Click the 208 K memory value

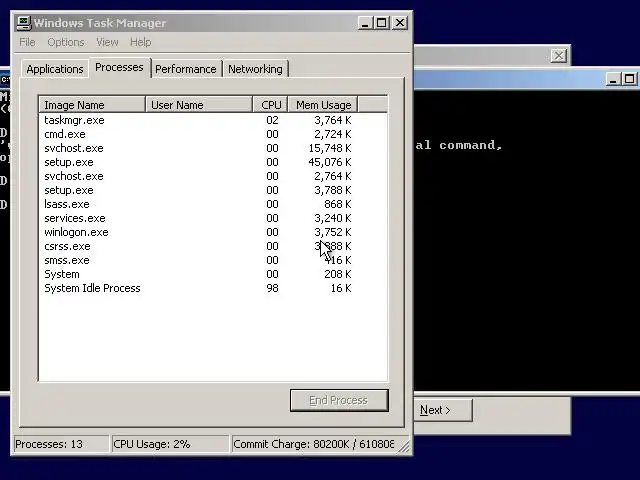338,274
